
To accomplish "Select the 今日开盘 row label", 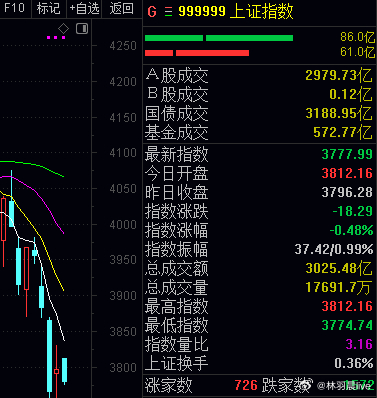I will point(177,173).
